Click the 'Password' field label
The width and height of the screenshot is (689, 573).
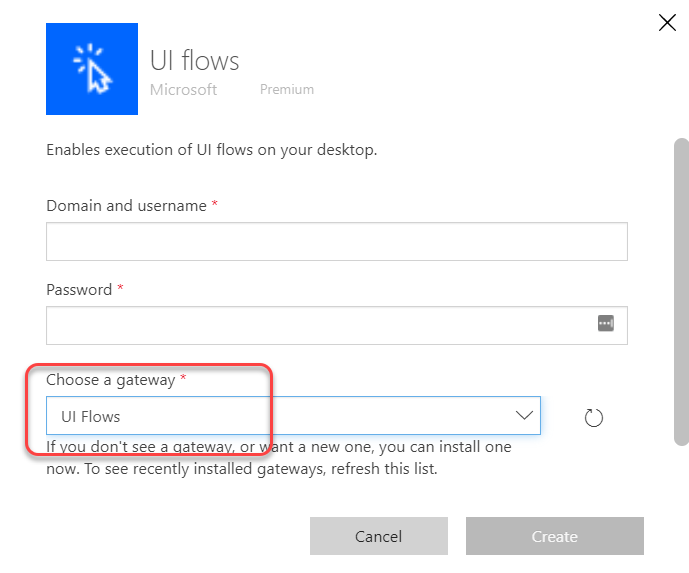(79, 290)
